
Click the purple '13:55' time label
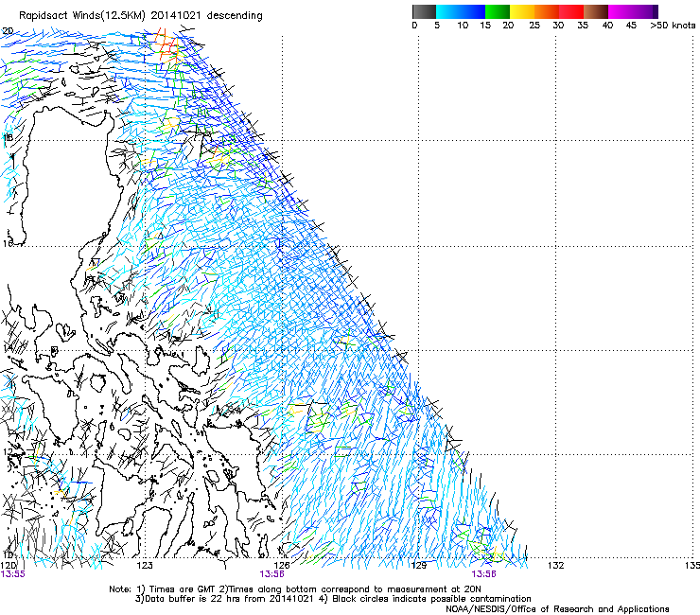[13, 574]
